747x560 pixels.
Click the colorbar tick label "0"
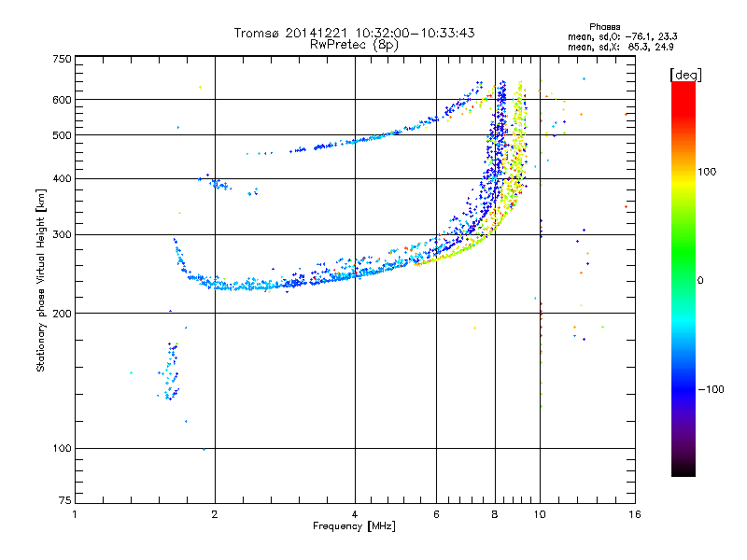700,281
